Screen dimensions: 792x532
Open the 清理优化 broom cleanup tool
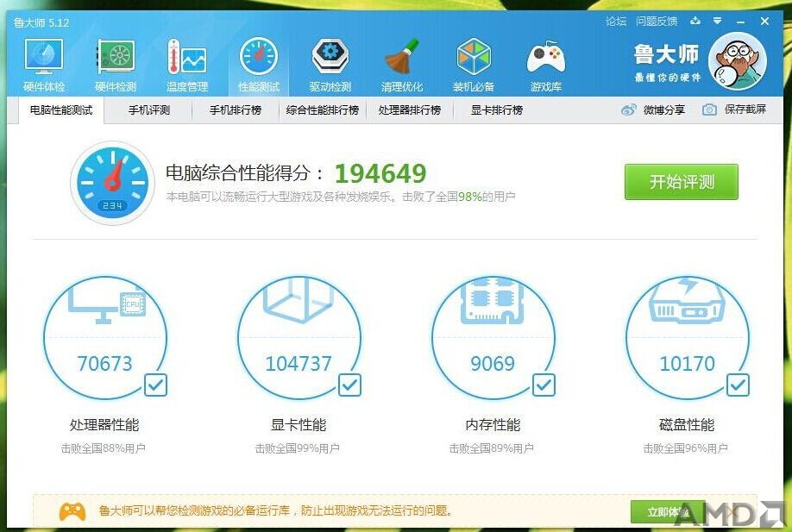(402, 66)
